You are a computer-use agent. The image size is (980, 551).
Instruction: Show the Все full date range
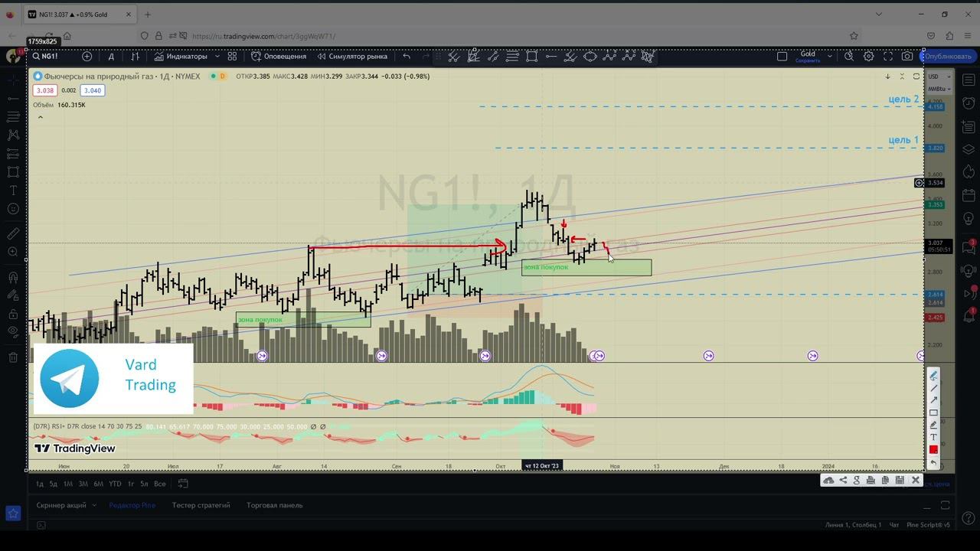pyautogui.click(x=160, y=484)
